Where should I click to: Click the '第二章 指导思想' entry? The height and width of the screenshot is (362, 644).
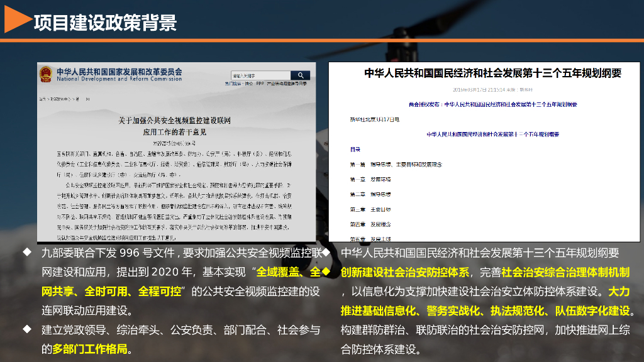pyautogui.click(x=370, y=195)
